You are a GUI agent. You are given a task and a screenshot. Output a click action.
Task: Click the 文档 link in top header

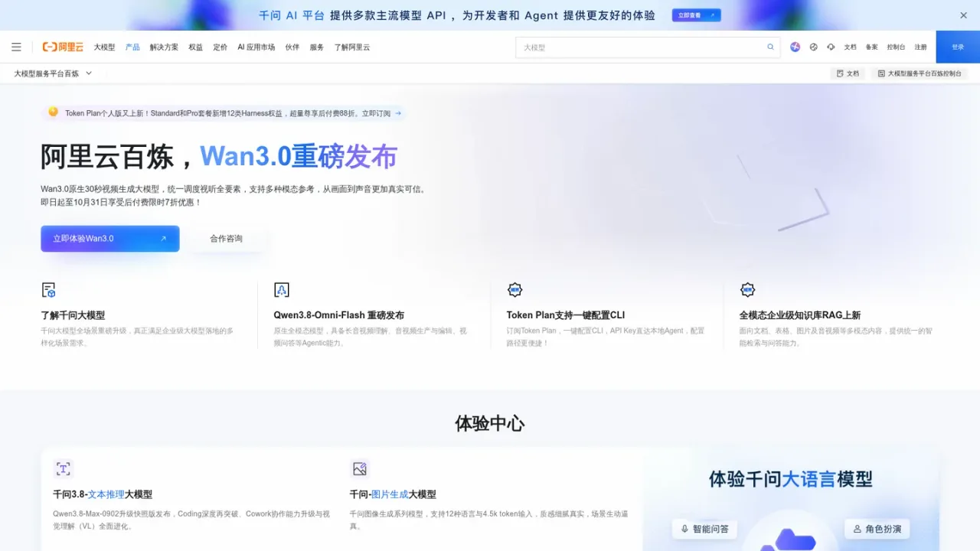tap(851, 47)
